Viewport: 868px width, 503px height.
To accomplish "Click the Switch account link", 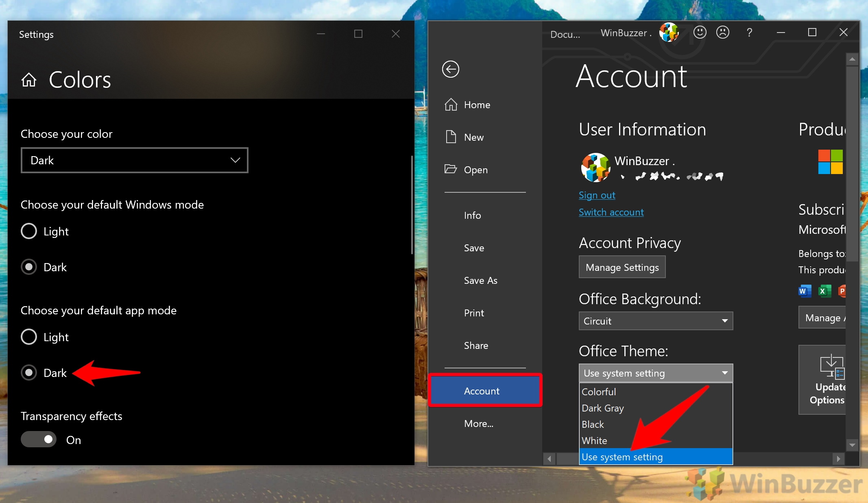I will pyautogui.click(x=611, y=212).
